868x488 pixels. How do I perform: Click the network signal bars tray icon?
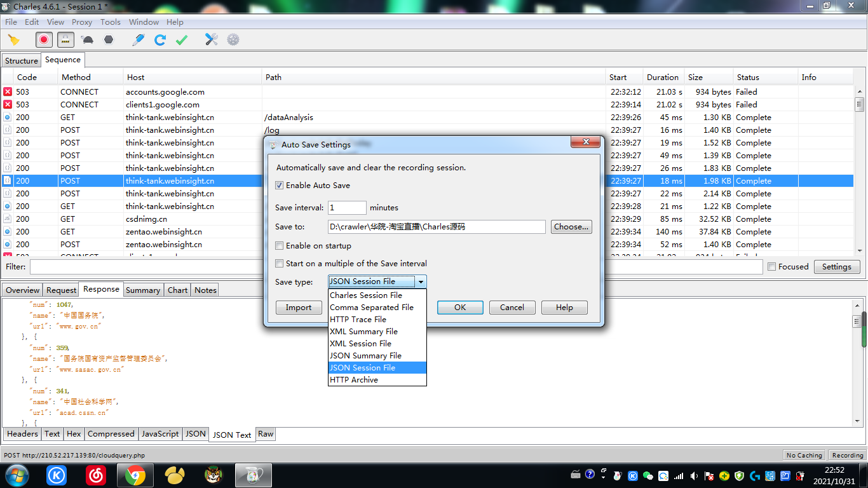679,475
